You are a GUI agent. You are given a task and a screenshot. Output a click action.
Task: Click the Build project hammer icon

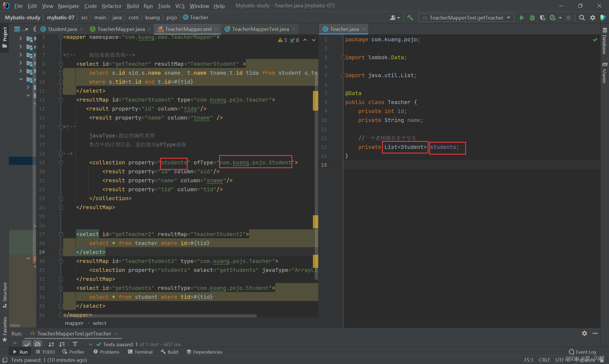coord(410,18)
